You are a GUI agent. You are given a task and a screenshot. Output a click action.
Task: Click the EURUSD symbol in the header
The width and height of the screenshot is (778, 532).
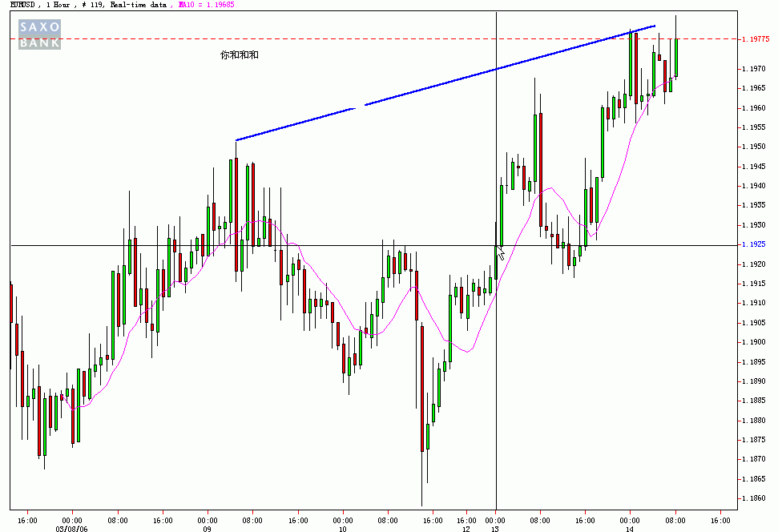click(x=22, y=5)
